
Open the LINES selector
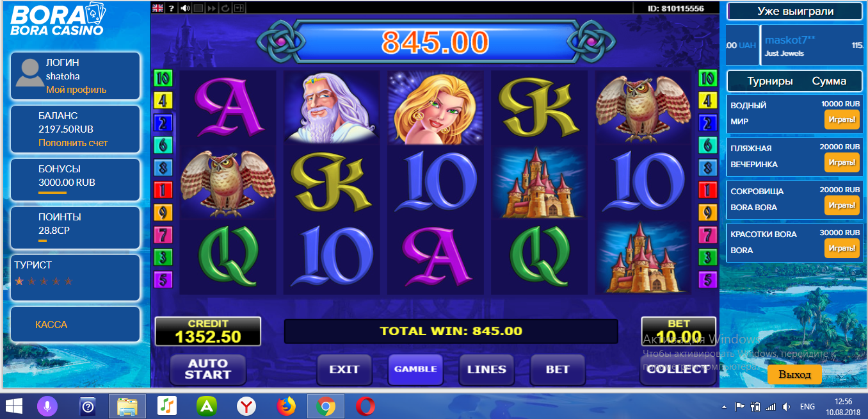tap(486, 370)
